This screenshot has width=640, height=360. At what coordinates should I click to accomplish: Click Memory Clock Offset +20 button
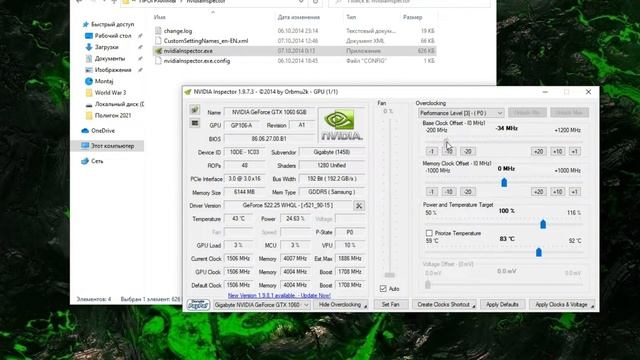(538, 192)
